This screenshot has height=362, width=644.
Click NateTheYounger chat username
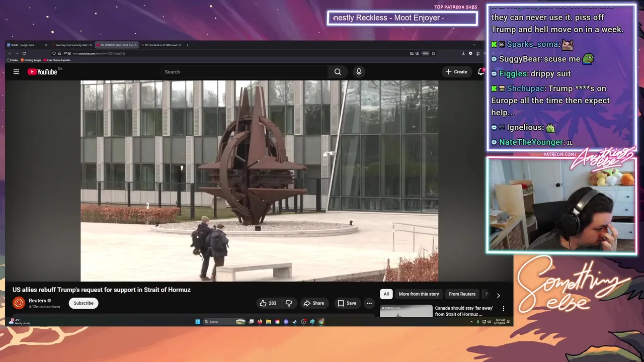click(x=532, y=142)
